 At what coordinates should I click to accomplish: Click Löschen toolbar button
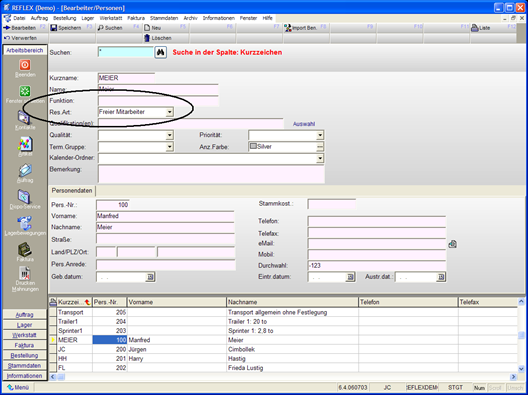pyautogui.click(x=165, y=38)
